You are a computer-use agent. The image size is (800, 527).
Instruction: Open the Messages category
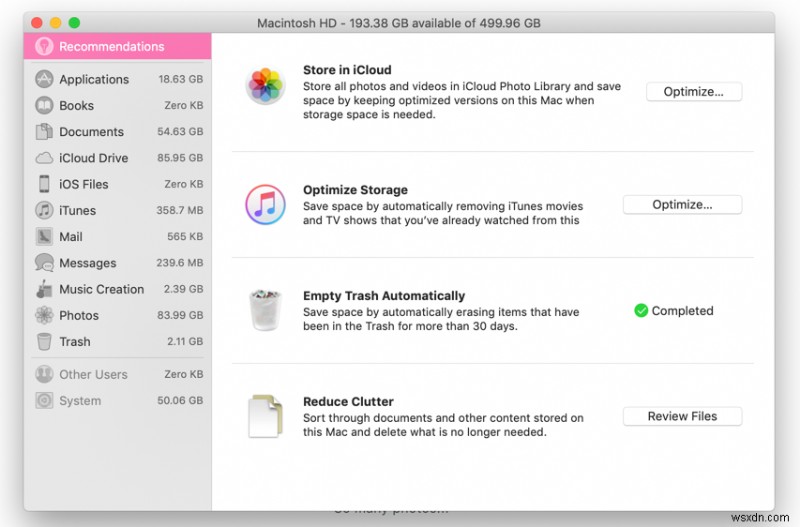pyautogui.click(x=117, y=263)
